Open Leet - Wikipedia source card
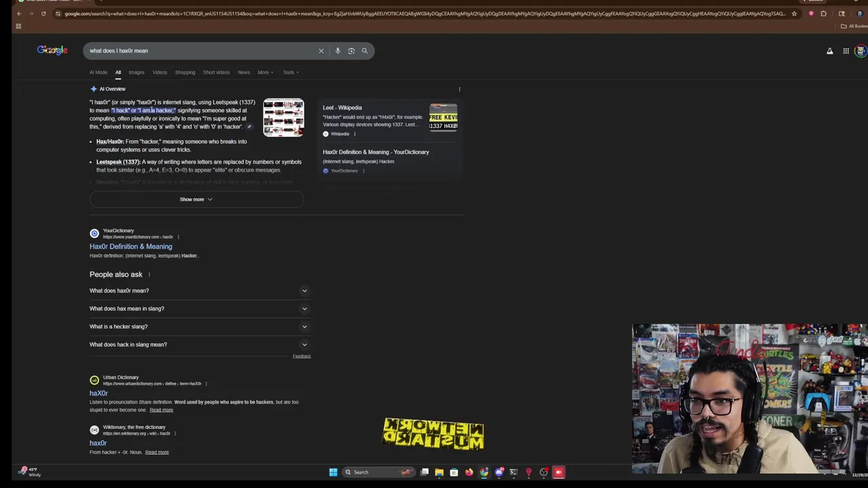This screenshot has width=868, height=488. point(390,120)
